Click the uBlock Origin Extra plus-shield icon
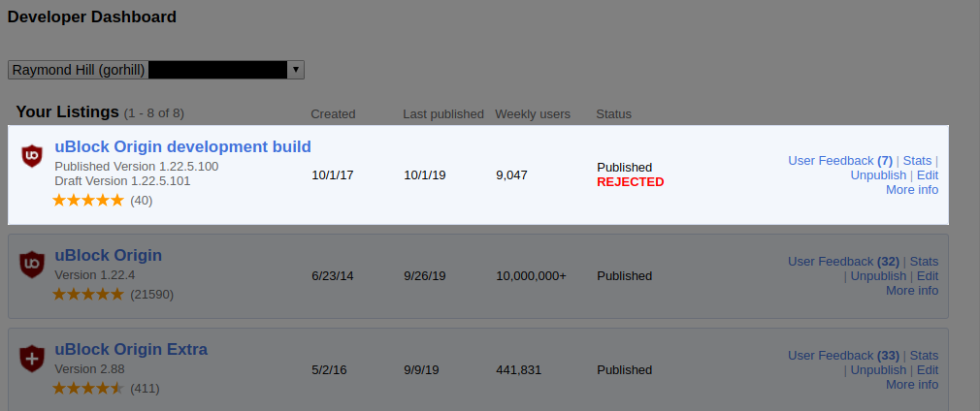The height and width of the screenshot is (411, 980). pyautogui.click(x=32, y=358)
